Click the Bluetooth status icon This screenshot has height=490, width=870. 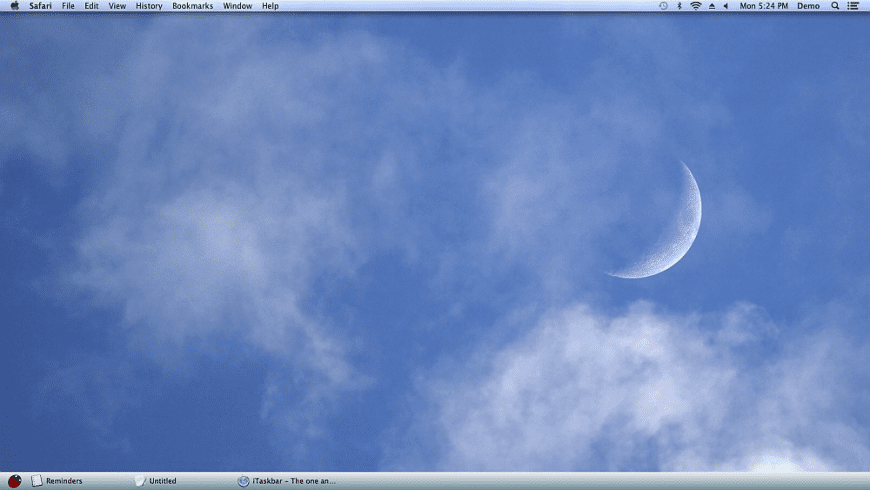(679, 6)
